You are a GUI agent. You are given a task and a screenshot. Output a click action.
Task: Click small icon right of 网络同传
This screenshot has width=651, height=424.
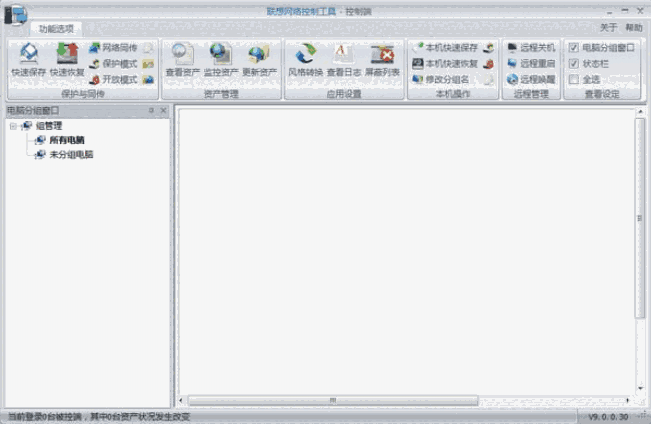[148, 48]
